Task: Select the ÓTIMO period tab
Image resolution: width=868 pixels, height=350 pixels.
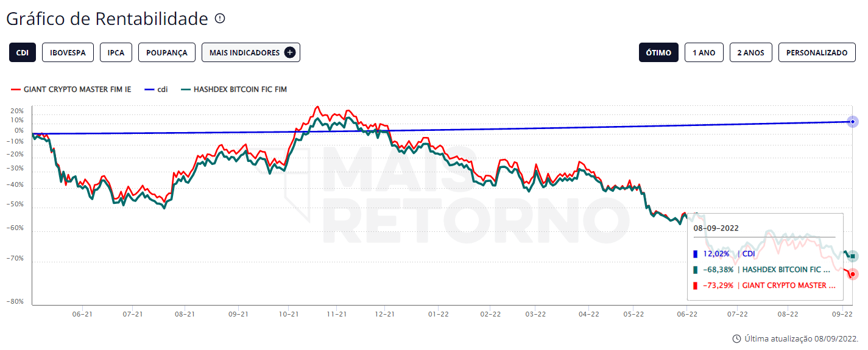Action: pyautogui.click(x=658, y=53)
